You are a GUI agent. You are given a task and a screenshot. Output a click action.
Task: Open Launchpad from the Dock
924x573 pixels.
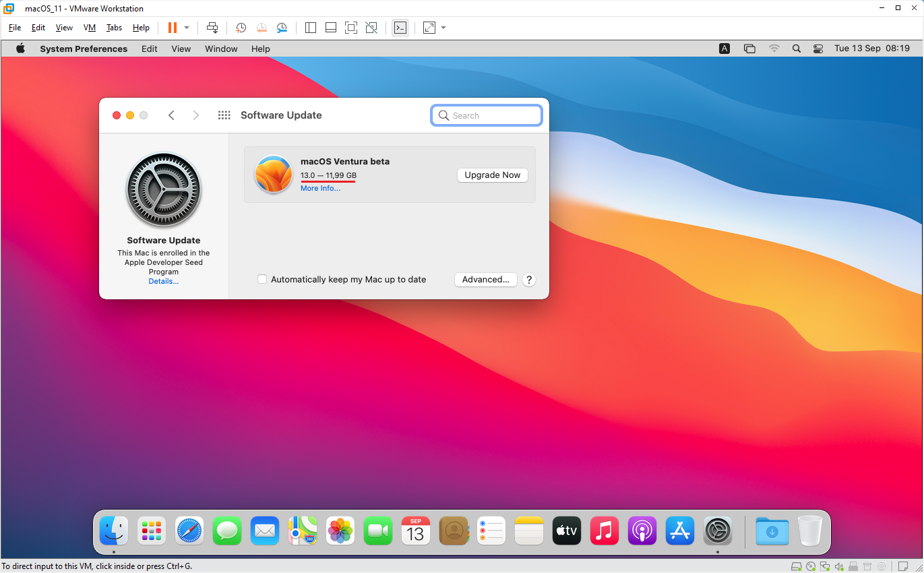coord(152,531)
